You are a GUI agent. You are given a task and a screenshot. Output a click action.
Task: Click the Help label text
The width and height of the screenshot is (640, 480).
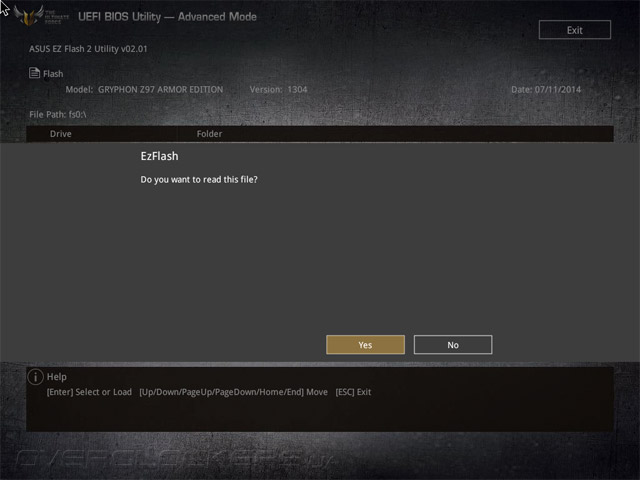(57, 377)
